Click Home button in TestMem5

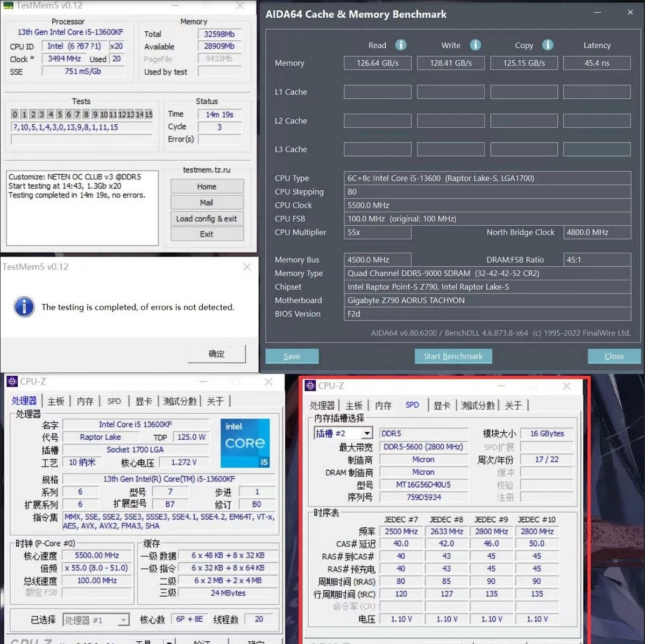pos(207,187)
